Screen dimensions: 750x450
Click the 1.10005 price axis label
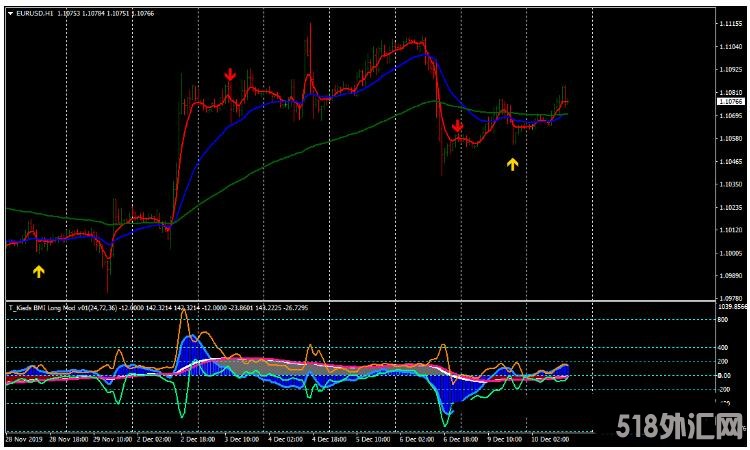point(728,253)
